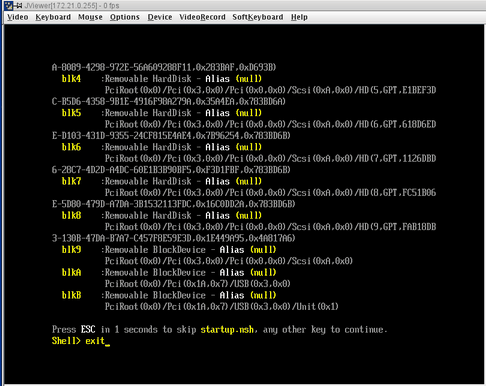Click the JViewer title bar text

tap(72, 6)
